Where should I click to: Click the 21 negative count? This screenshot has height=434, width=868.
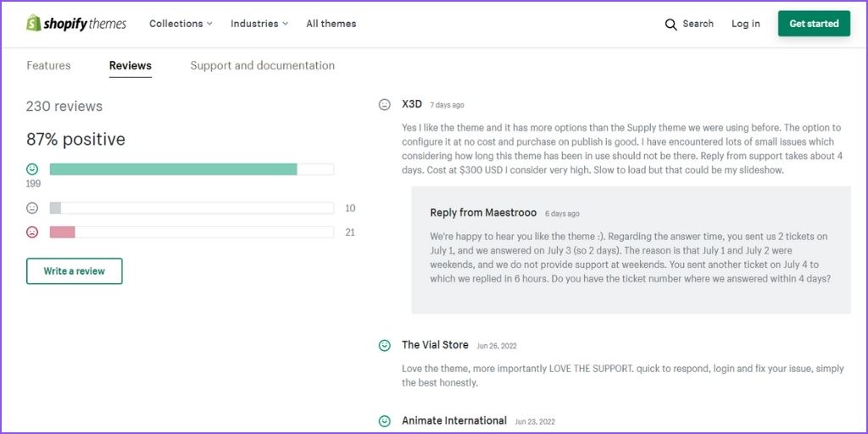tap(350, 232)
